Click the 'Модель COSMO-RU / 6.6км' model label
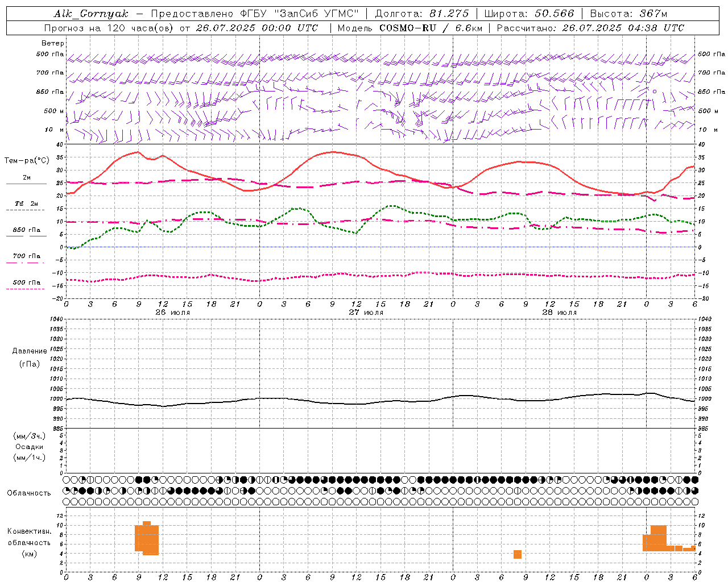The height and width of the screenshot is (582, 728). coord(409,28)
